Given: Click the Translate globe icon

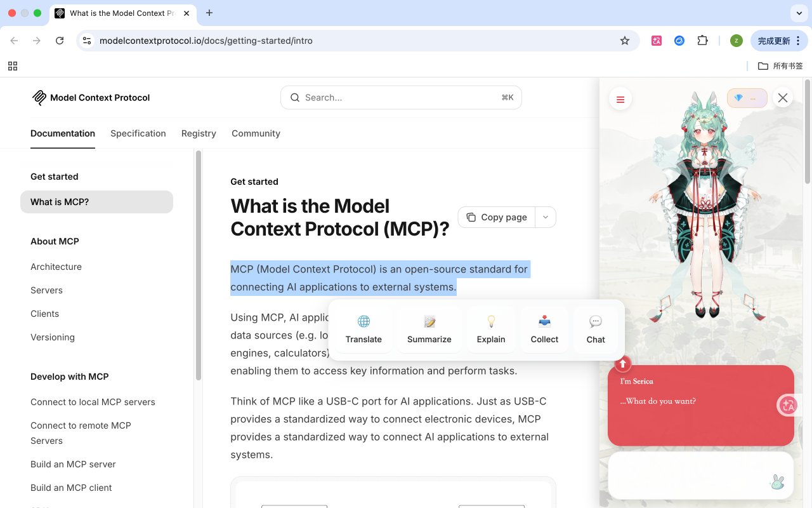Looking at the screenshot, I should pos(363,321).
